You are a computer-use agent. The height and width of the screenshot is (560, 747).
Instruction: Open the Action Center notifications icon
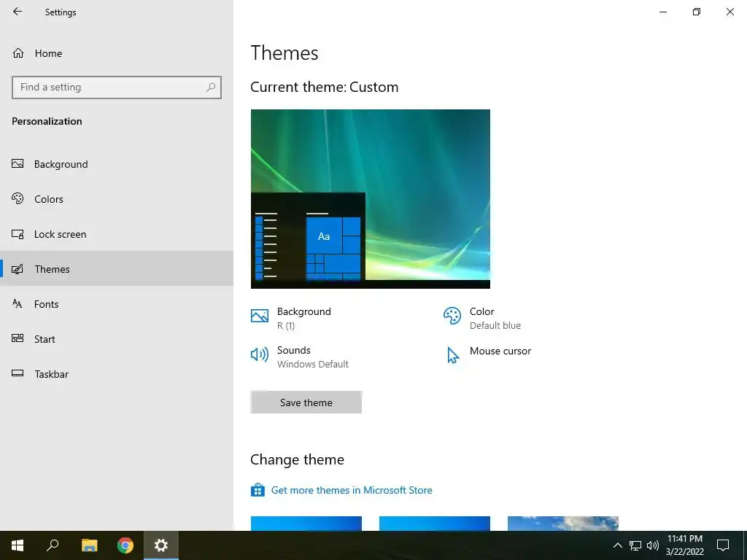723,545
